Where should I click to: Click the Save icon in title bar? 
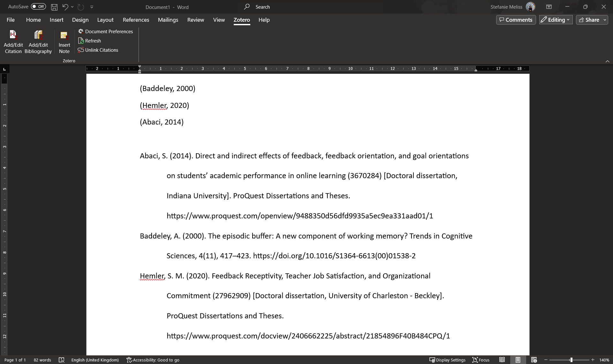click(54, 7)
